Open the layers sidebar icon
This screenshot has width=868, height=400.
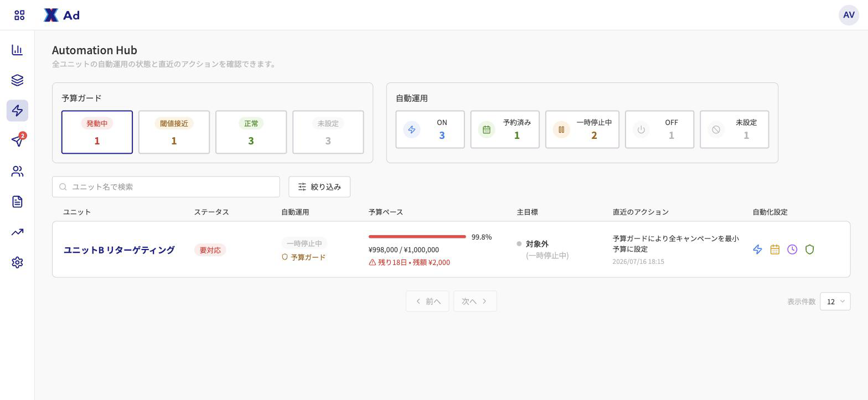point(17,80)
